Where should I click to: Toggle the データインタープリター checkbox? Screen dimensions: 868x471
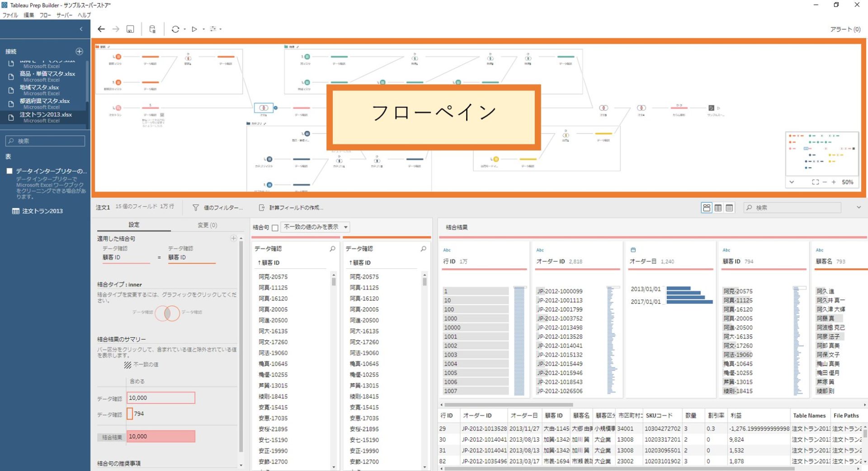(x=9, y=171)
